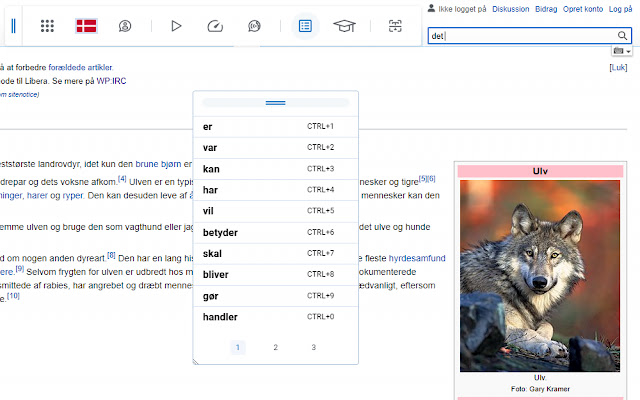Go to prediction page 1
Screen dimensions: 640x400
(238, 347)
